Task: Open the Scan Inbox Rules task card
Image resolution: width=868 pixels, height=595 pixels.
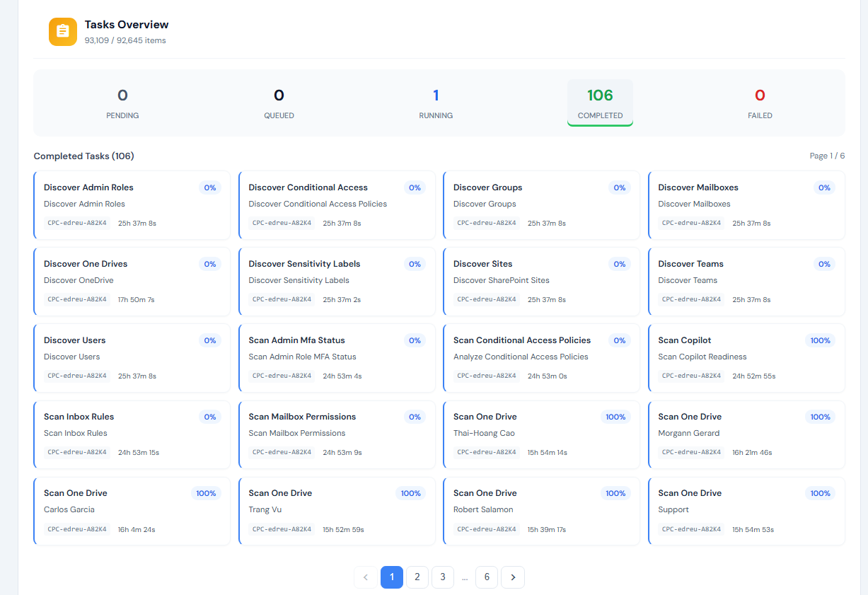Action: [132, 434]
